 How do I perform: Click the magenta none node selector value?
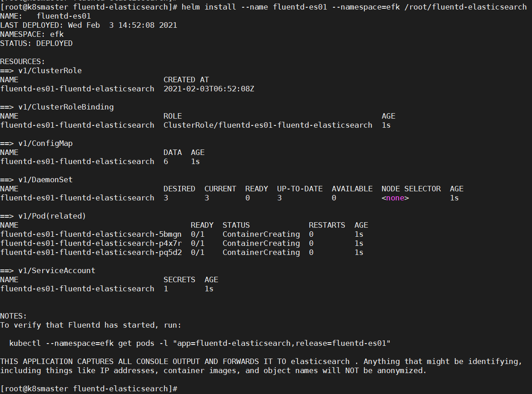tap(395, 198)
